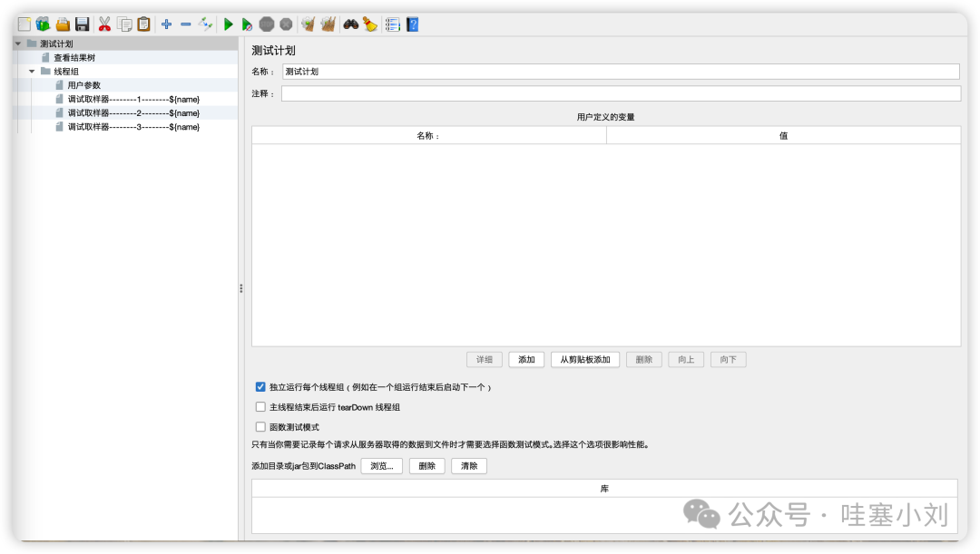Image resolution: width=980 pixels, height=554 pixels.
Task: Click the 值 column header
Action: (x=783, y=135)
